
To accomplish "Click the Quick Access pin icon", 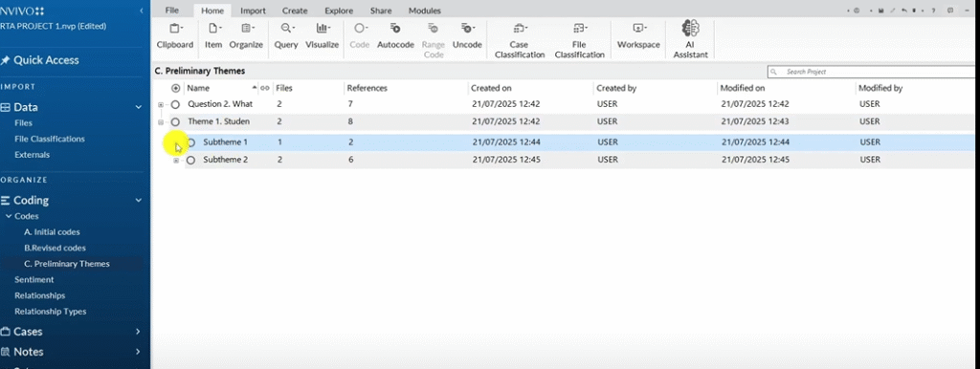I will click(x=6, y=60).
